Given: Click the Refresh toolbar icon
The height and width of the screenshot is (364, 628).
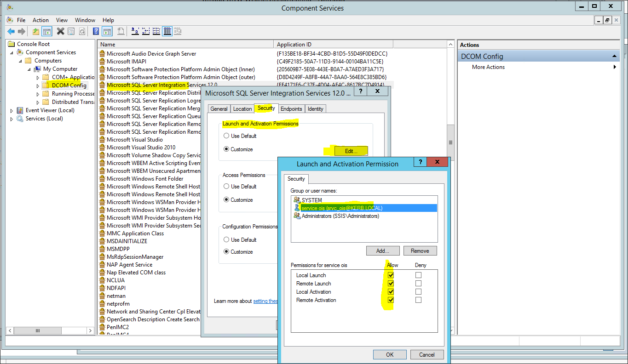Looking at the screenshot, I should click(x=82, y=31).
